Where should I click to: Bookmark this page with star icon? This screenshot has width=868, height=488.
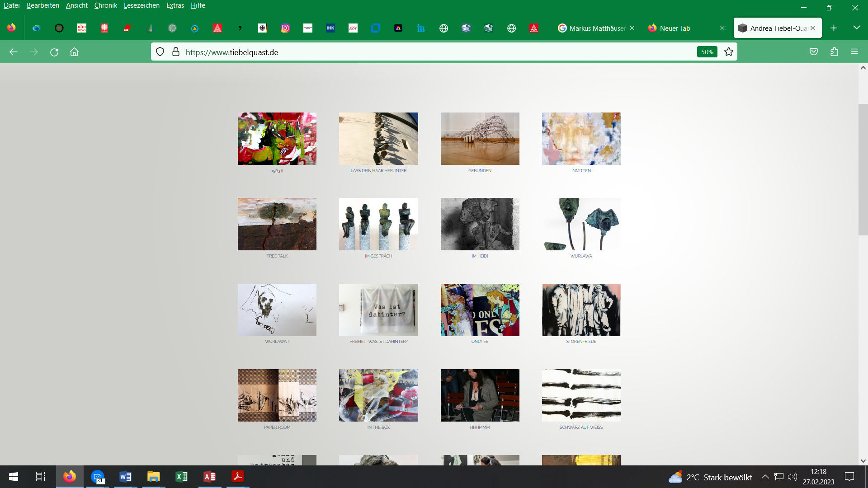(728, 52)
